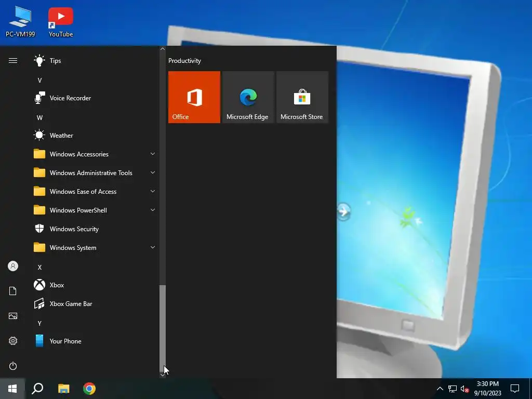Expand the Start menu hamburger button
532x399 pixels.
tap(13, 61)
